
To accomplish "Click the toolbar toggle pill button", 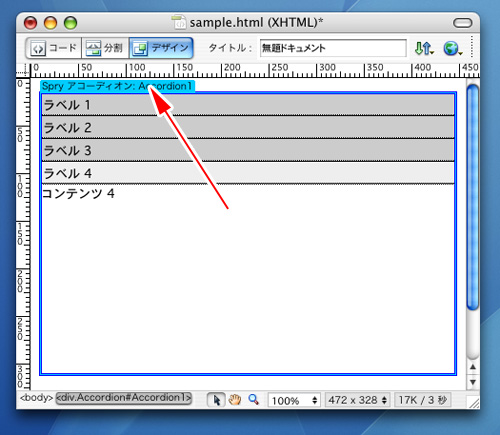I will (x=462, y=23).
